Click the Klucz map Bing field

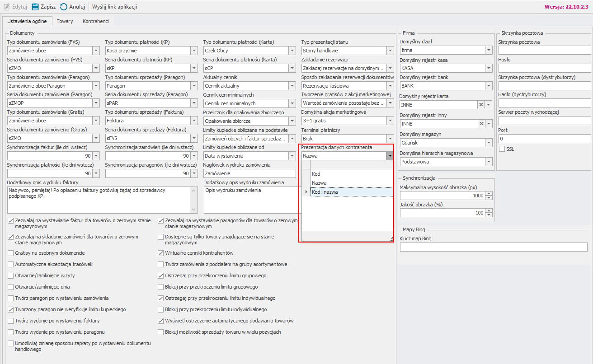tap(494, 247)
